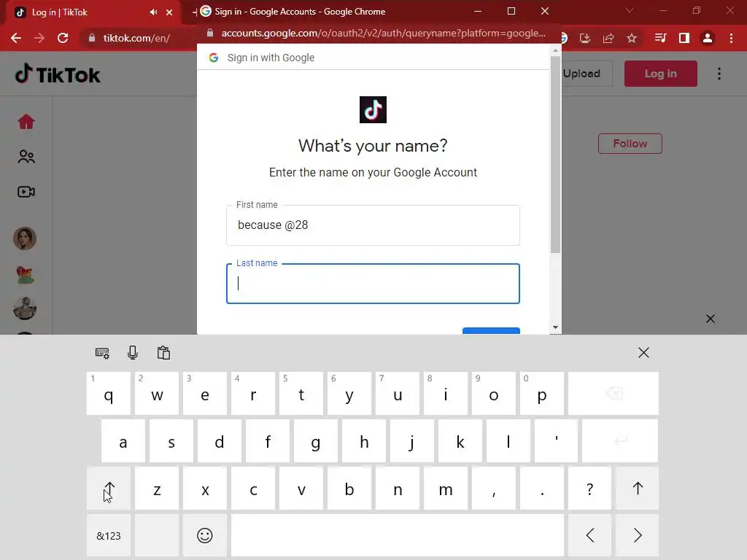
Task: Tap the p key
Action: click(542, 393)
